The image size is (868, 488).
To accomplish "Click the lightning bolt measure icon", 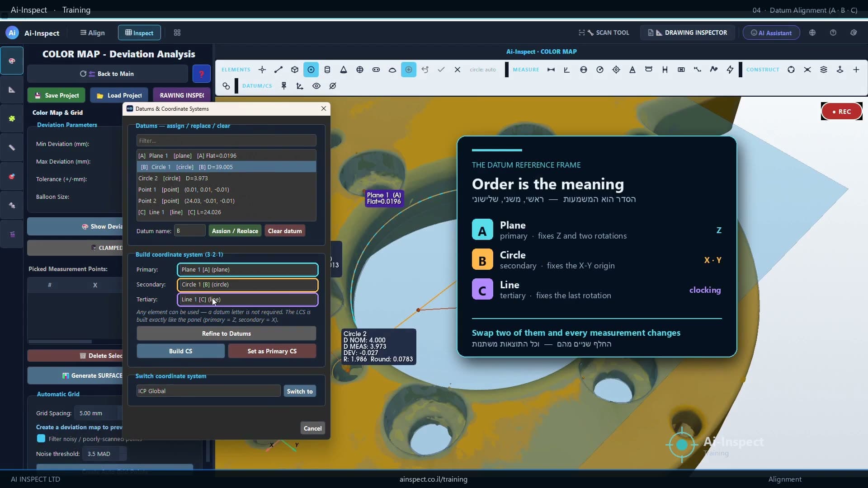I will coord(730,70).
